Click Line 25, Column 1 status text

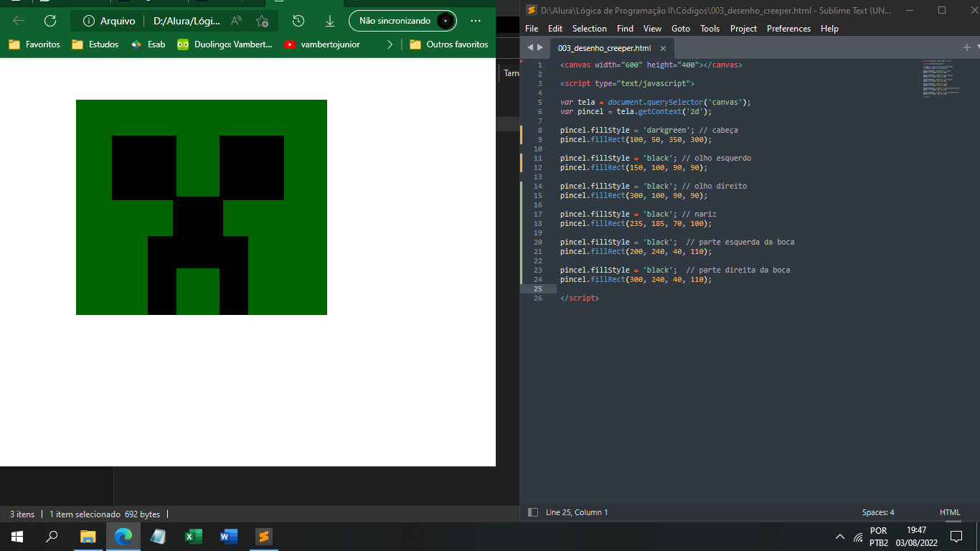pyautogui.click(x=577, y=512)
